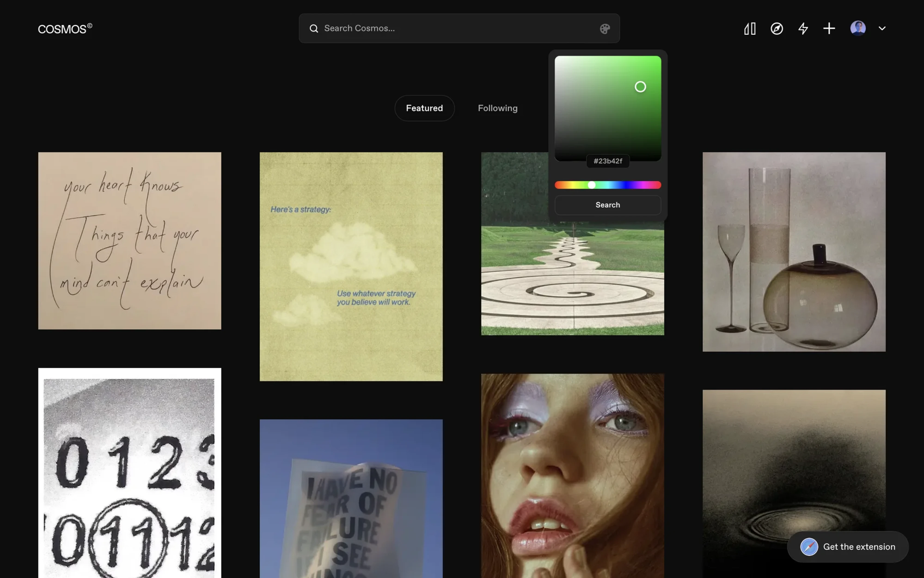Click the Search button in color picker
The image size is (924, 578).
608,205
